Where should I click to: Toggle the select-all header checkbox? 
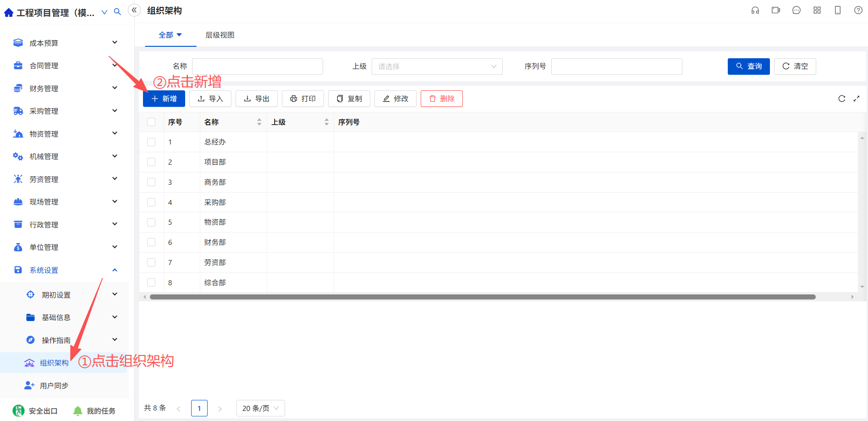point(151,122)
